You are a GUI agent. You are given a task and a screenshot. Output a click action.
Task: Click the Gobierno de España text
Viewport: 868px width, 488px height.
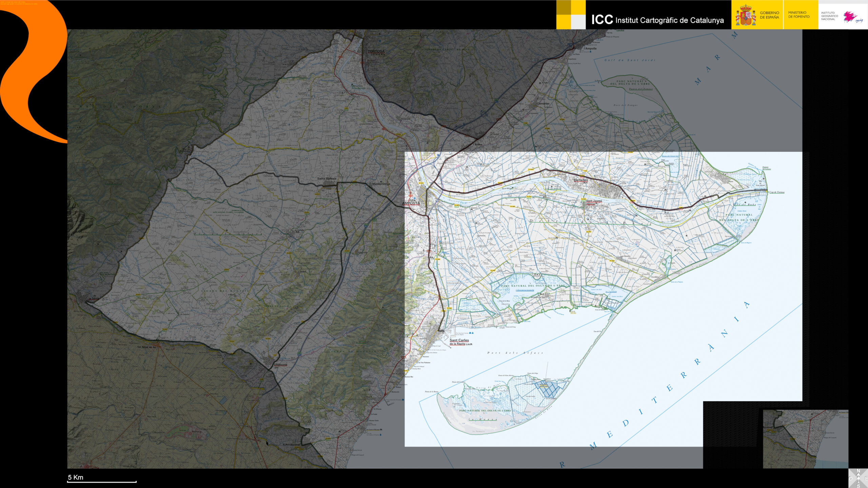tap(769, 15)
